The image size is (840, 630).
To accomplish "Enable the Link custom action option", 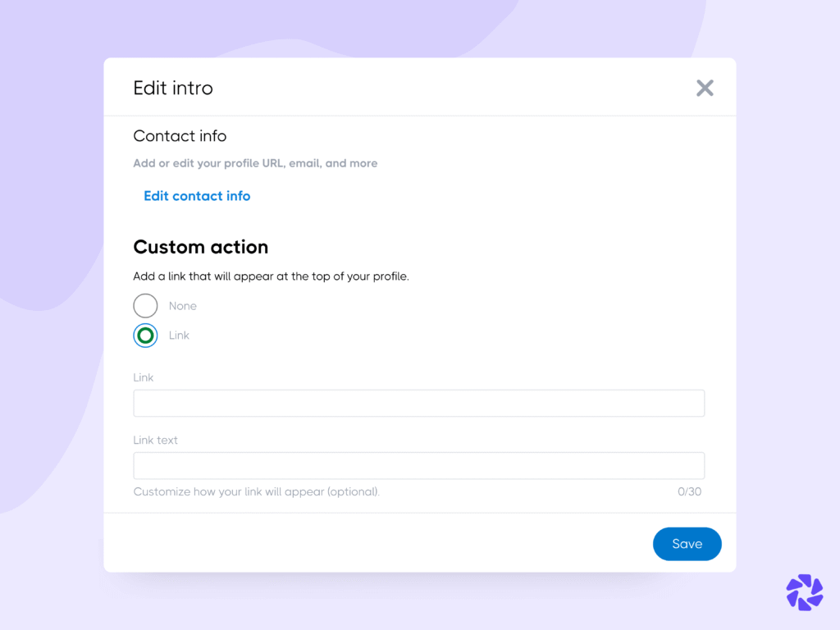I will click(x=145, y=335).
